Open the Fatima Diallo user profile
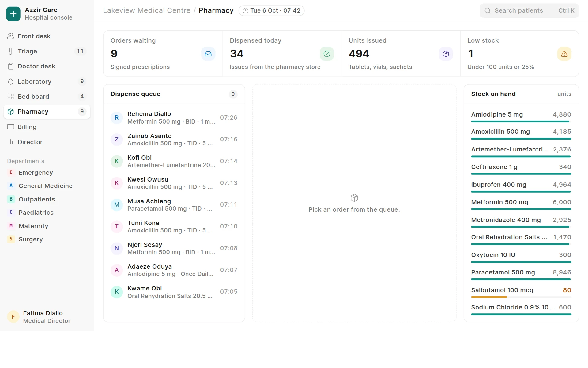 47,317
